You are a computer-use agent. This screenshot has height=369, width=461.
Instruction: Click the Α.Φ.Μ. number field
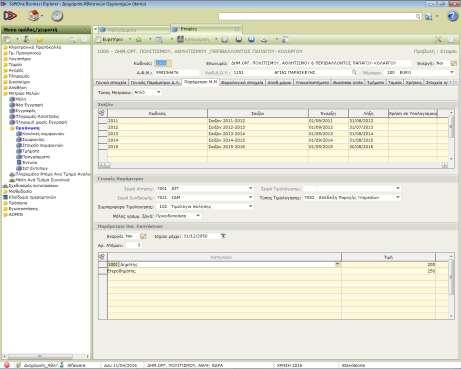coord(177,72)
